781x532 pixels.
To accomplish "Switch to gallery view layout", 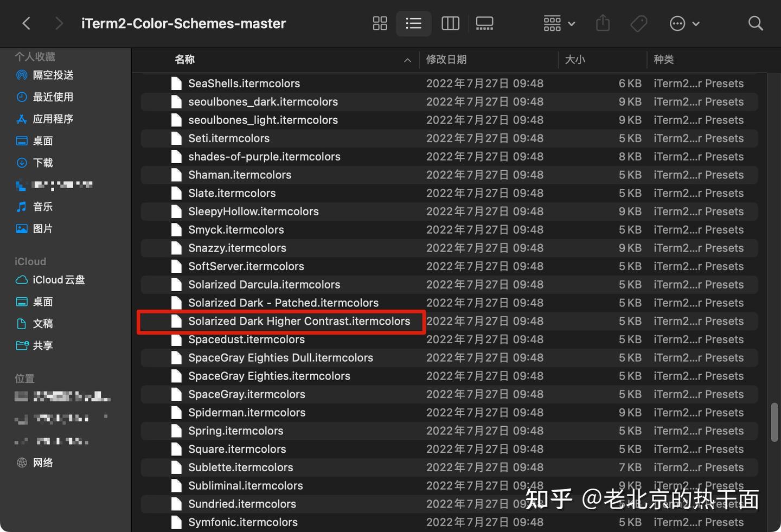I will click(484, 23).
